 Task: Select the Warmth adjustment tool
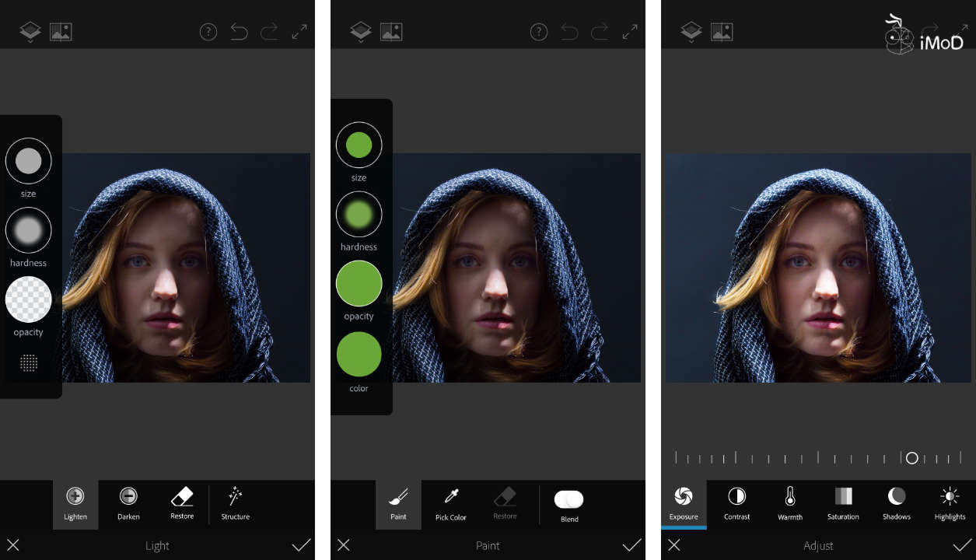pos(789,503)
